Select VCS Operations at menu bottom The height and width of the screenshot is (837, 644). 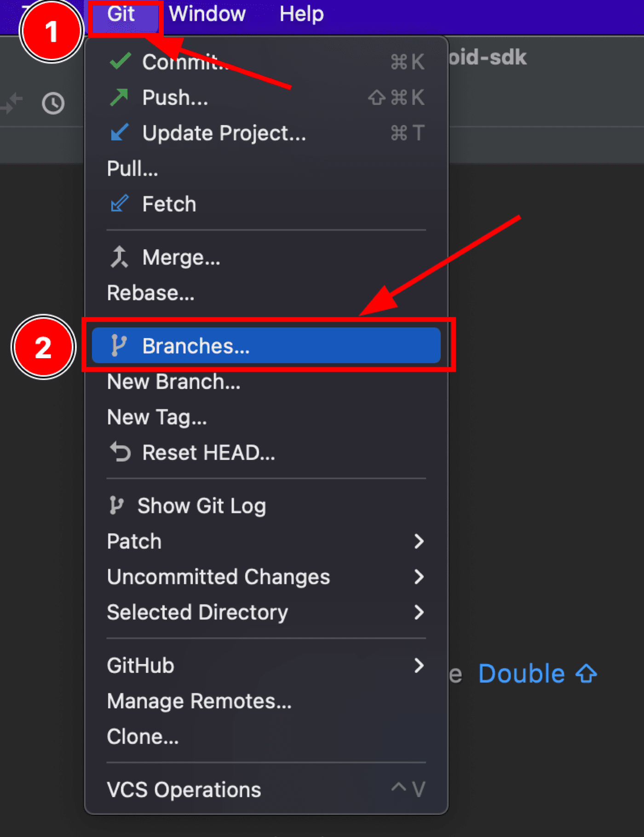point(184,790)
